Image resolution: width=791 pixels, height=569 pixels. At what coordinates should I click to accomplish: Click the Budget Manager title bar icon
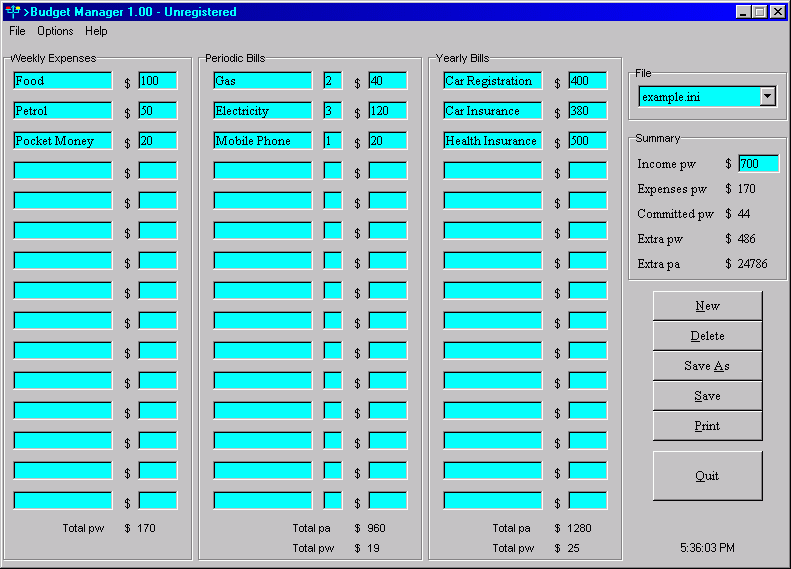click(13, 12)
